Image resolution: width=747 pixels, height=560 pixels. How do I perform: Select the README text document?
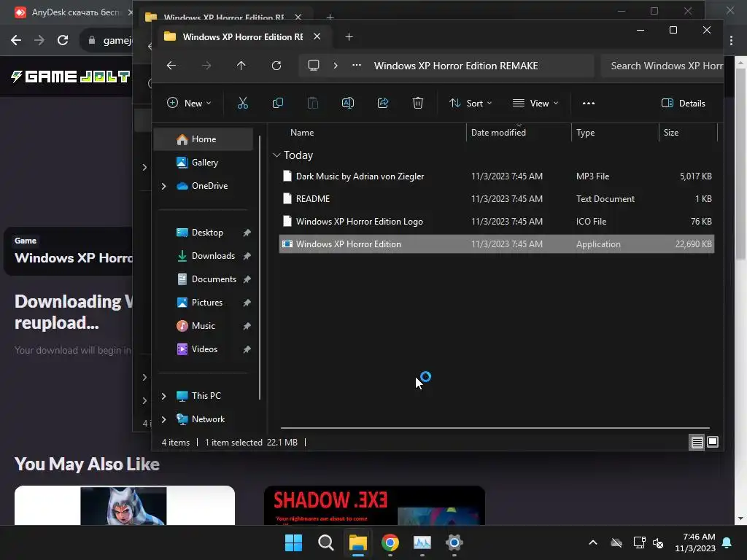coord(496,198)
